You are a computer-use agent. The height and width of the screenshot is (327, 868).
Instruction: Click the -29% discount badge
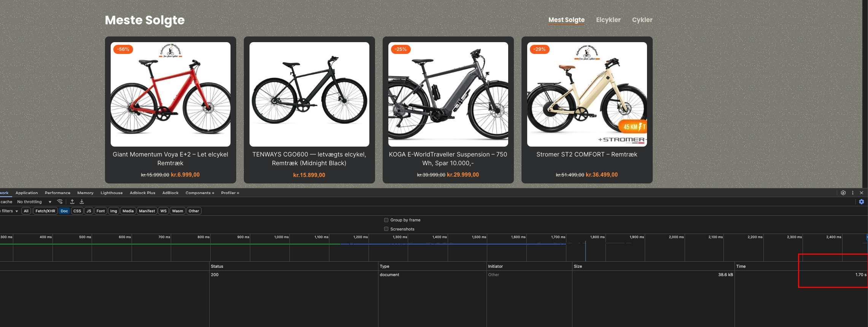pos(539,49)
